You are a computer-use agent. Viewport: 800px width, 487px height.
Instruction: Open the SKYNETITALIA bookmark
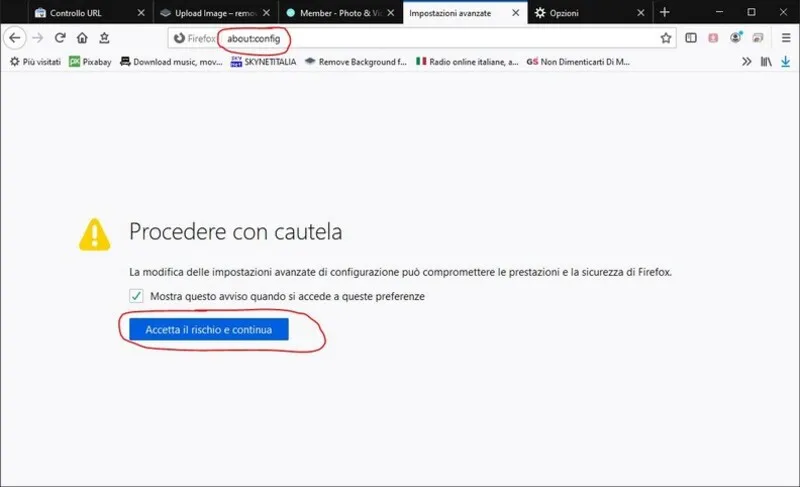[x=263, y=62]
